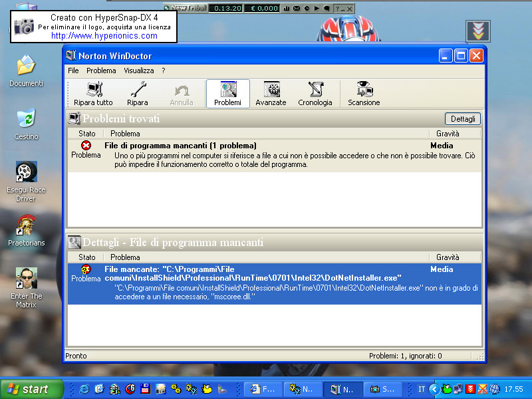Click the 'Pronto' status bar text
Screen dimensions: 532x399
click(76, 356)
